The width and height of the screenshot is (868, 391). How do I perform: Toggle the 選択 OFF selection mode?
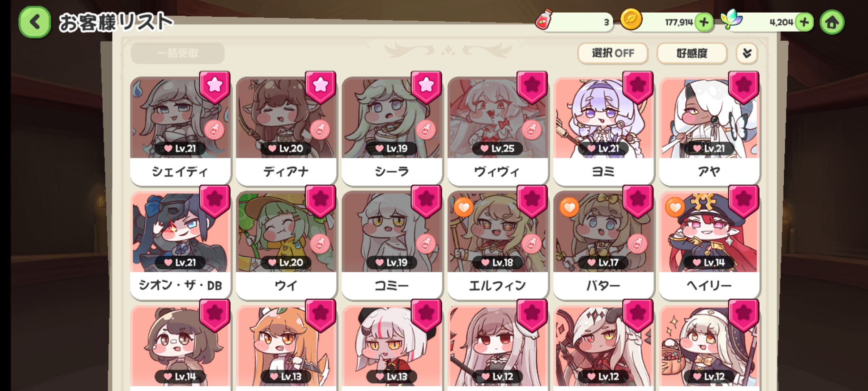pos(613,53)
